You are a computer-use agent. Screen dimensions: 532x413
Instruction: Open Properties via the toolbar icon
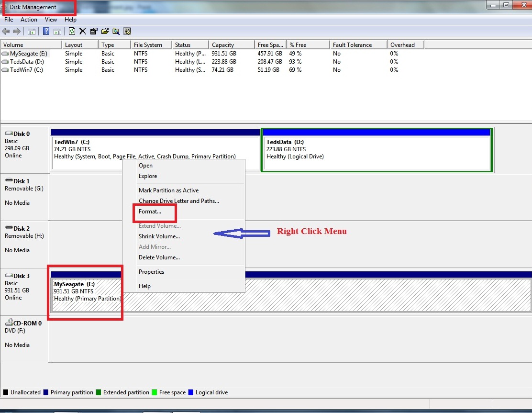(94, 31)
